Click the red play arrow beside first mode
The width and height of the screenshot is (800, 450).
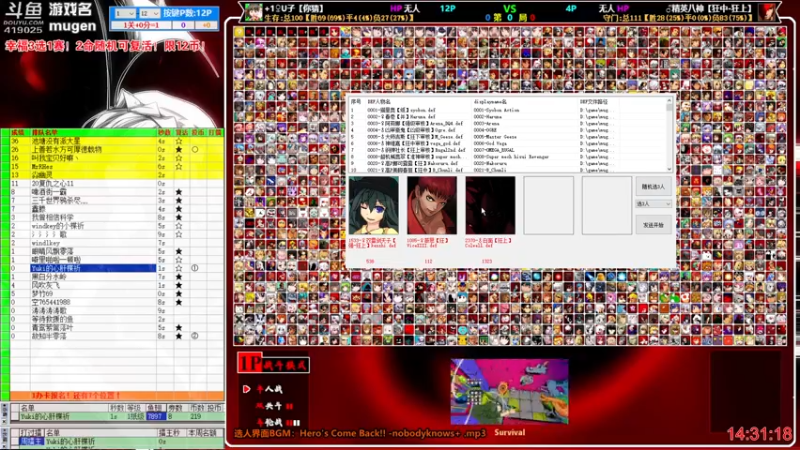[x=246, y=389]
